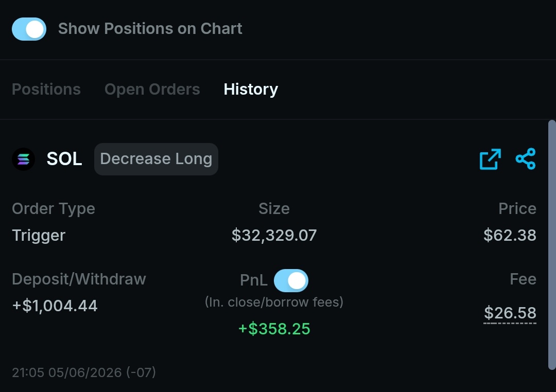
Task: Click the history list vertical scrollbar
Action: click(x=552, y=245)
